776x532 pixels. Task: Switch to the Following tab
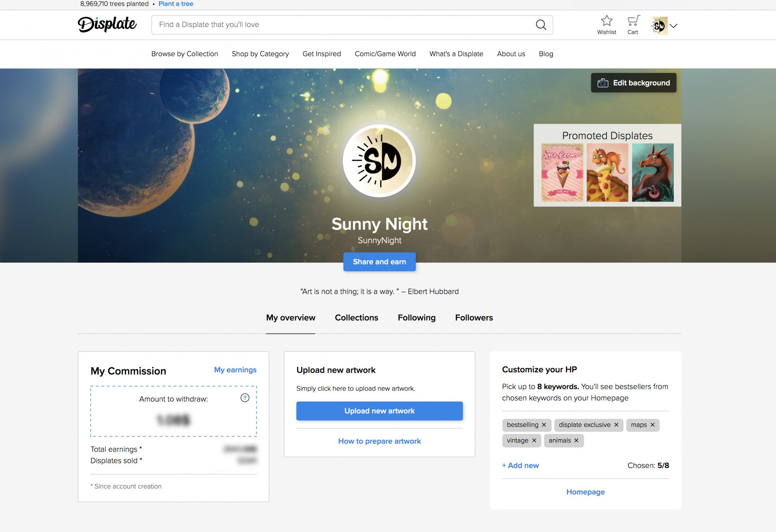click(416, 318)
